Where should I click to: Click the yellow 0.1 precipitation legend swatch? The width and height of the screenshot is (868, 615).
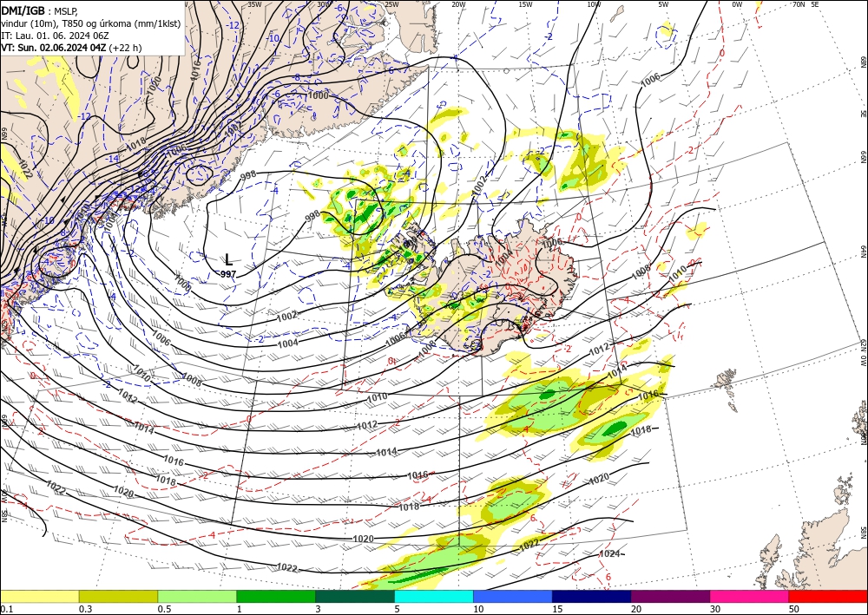pyautogui.click(x=39, y=596)
